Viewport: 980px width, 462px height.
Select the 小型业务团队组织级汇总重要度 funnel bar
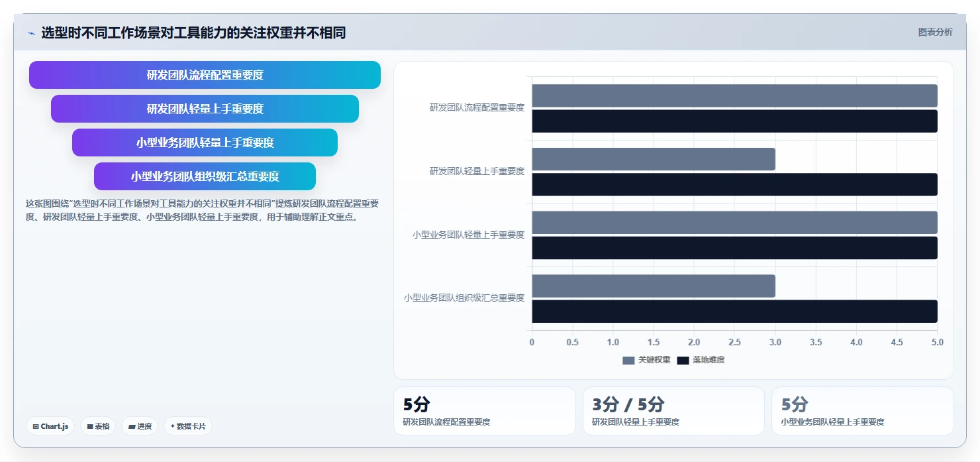pos(205,176)
